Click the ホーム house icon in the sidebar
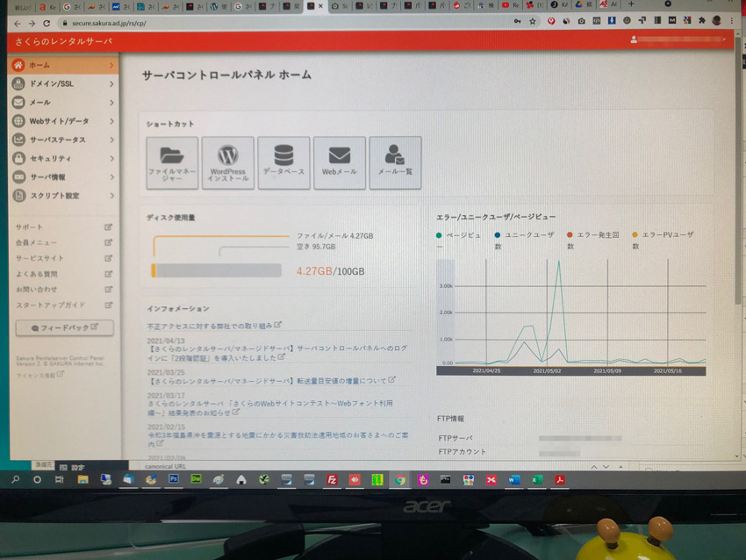Image resolution: width=746 pixels, height=560 pixels. point(18,65)
